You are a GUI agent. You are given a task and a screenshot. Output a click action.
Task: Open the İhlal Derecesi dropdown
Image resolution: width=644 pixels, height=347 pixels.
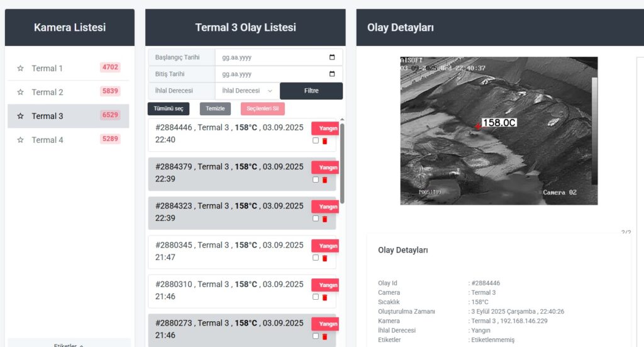[x=247, y=91]
